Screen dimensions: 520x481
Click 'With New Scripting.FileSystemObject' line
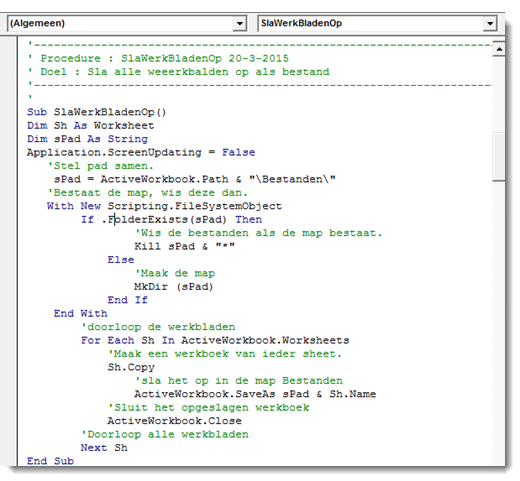pos(164,206)
